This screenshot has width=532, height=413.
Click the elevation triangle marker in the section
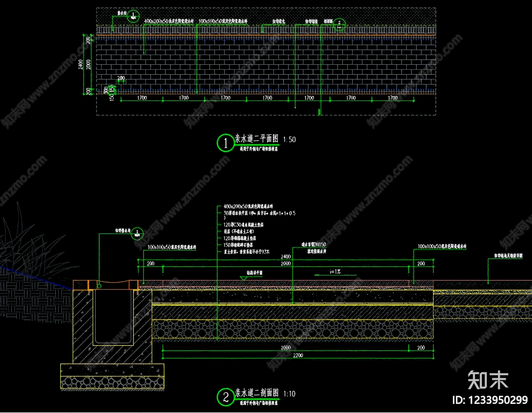244,278
